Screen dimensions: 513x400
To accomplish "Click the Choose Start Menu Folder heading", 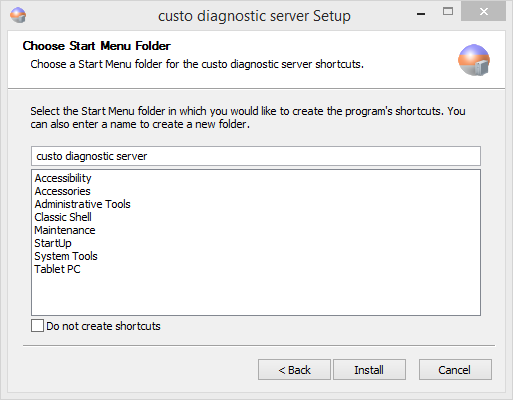I will (97, 46).
